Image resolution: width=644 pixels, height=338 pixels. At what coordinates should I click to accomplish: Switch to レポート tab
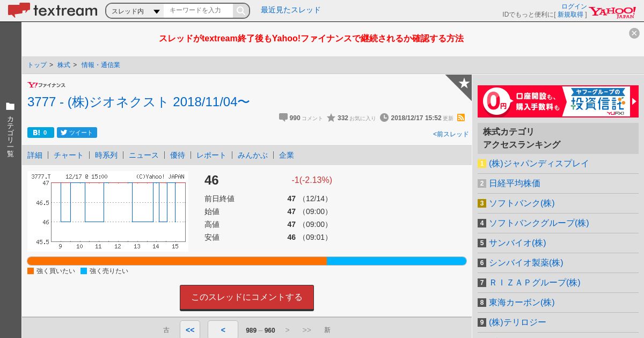coord(211,155)
